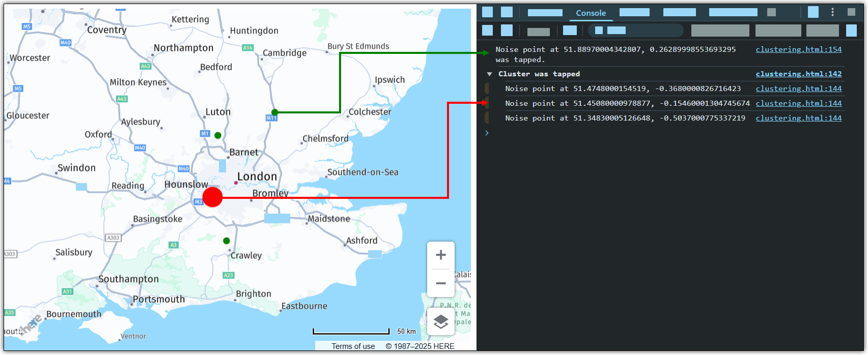This screenshot has height=355, width=868.
Task: Switch to the Console tab
Action: (591, 13)
